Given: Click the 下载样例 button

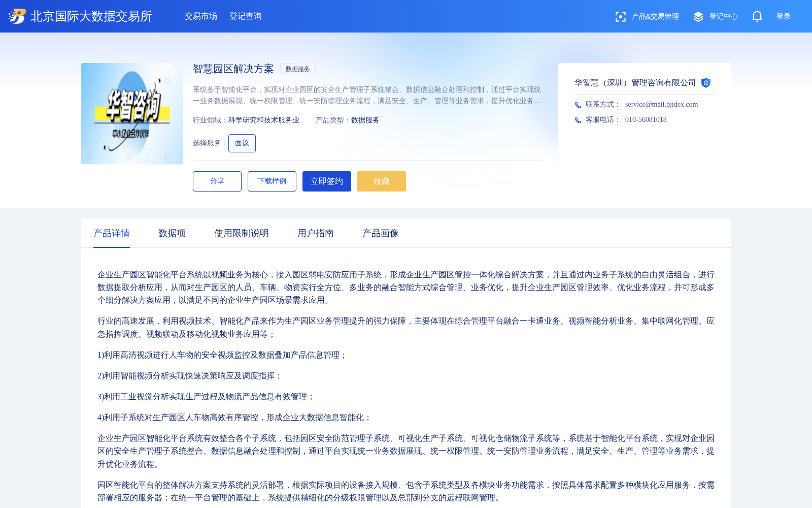Looking at the screenshot, I should point(272,181).
